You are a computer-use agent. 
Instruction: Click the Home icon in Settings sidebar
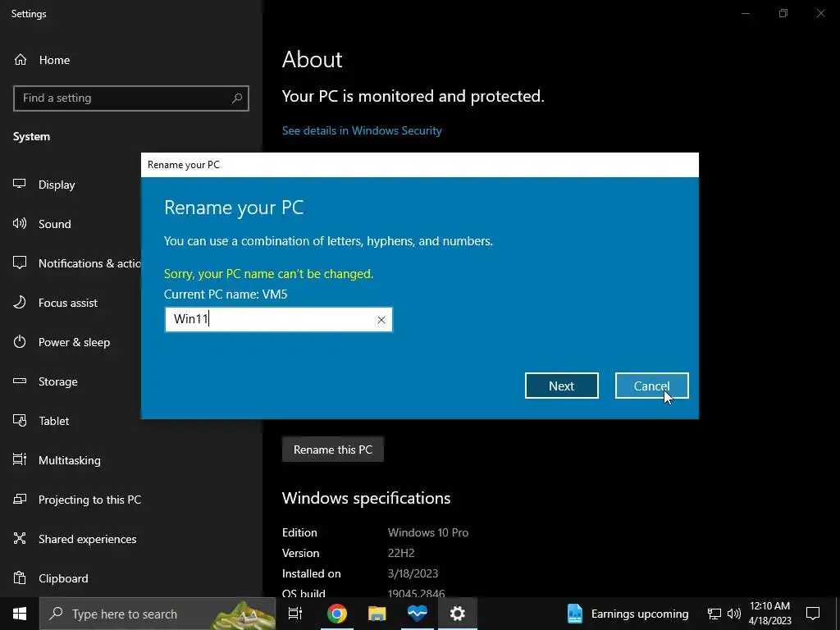click(21, 59)
